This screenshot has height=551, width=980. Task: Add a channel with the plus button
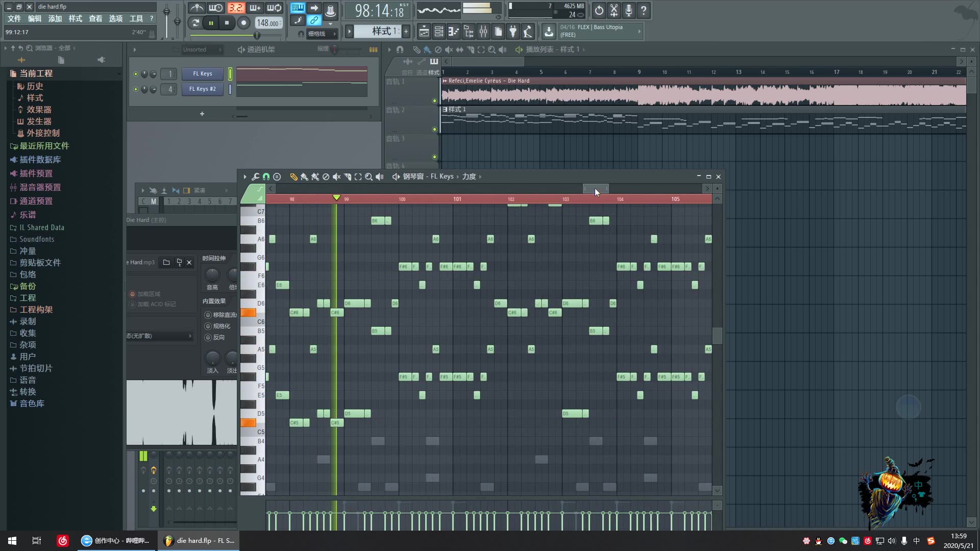tap(202, 114)
